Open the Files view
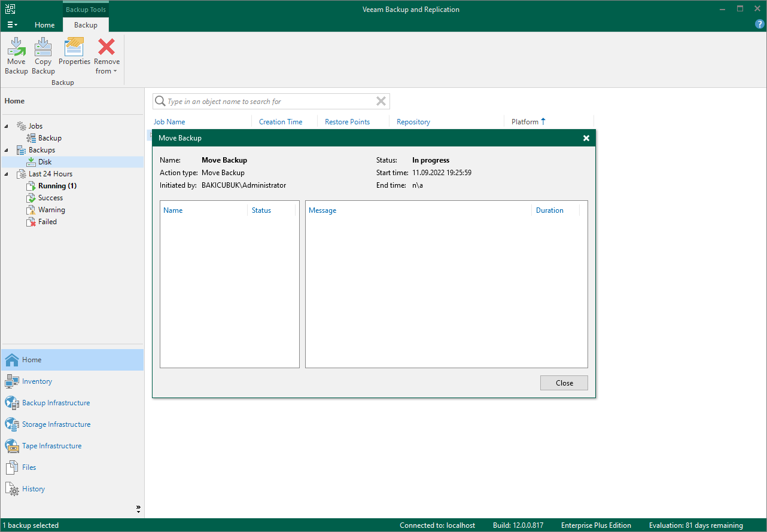 pos(72,467)
